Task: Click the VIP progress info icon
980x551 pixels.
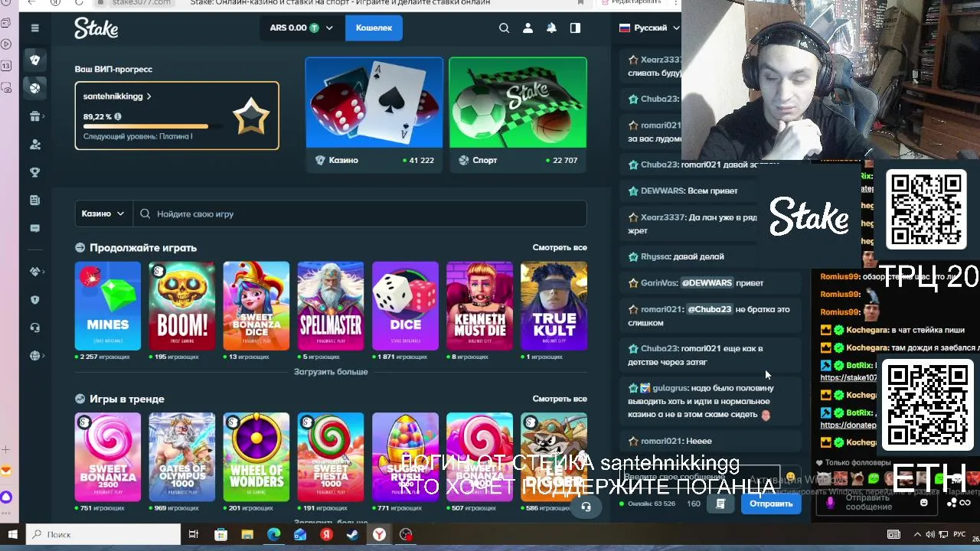Action: click(118, 117)
